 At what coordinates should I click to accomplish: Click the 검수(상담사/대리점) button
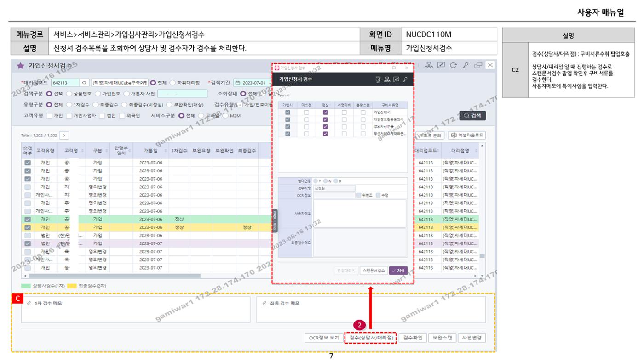pos(370,338)
